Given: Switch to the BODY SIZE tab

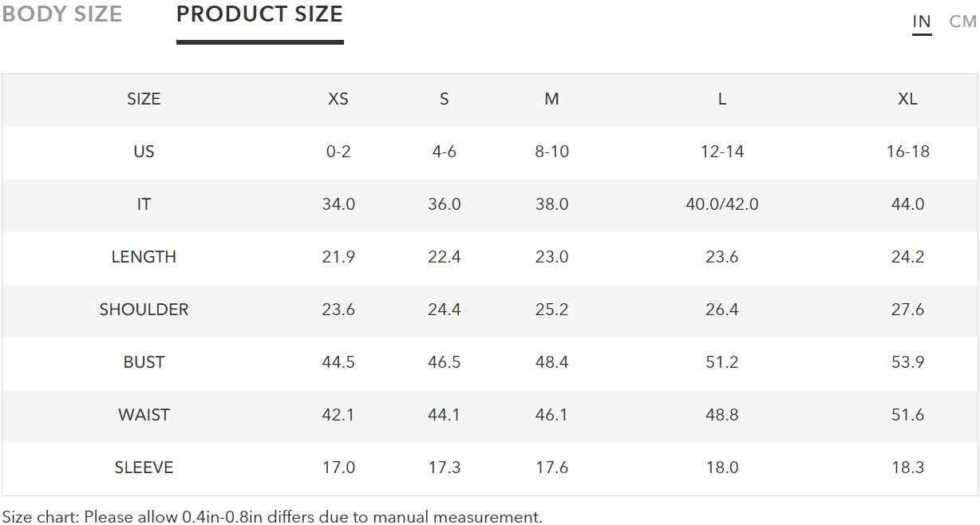Looking at the screenshot, I should 61,14.
